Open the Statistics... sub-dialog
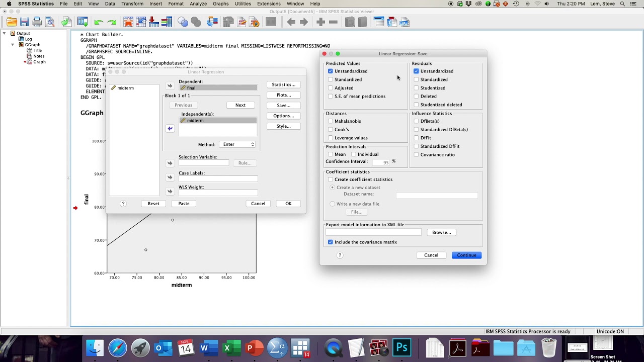This screenshot has width=644, height=362. point(283,84)
